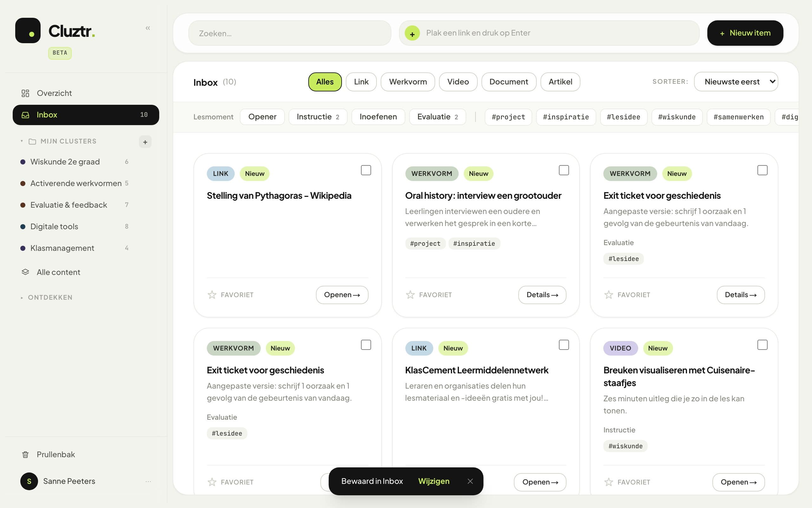This screenshot has width=812, height=508.
Task: Switch to the Video filter tab
Action: point(458,82)
